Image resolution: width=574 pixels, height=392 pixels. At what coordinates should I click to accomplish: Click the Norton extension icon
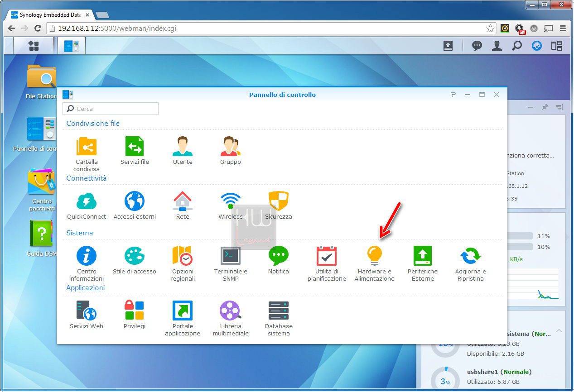[x=505, y=29]
